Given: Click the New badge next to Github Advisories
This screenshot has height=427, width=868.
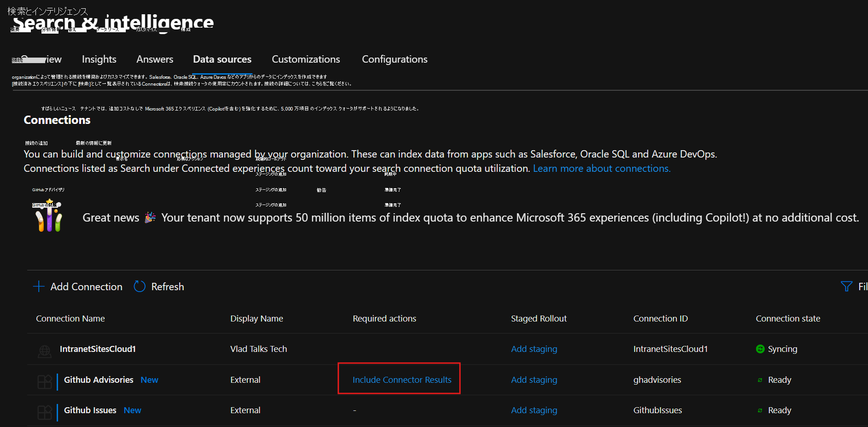Looking at the screenshot, I should coord(149,380).
